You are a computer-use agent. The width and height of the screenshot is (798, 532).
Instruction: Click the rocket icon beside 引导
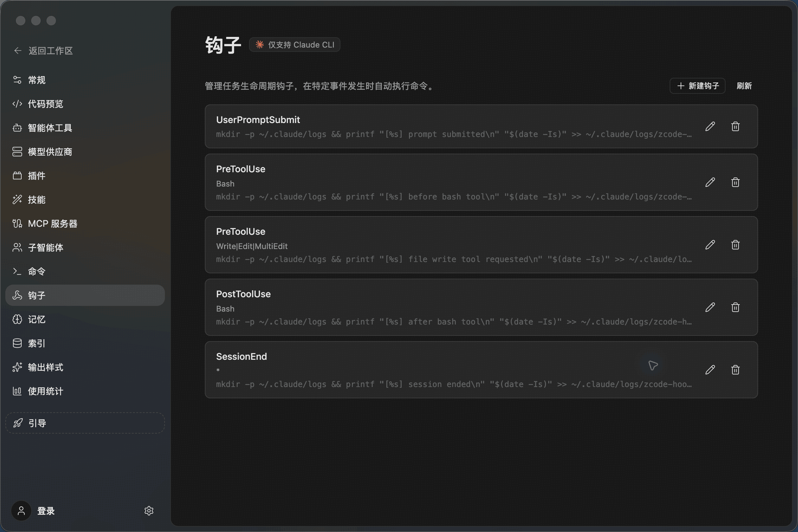(18, 423)
